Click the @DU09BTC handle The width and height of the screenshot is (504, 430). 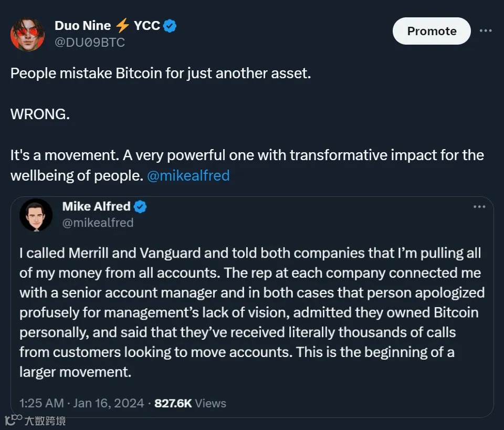[x=90, y=43]
